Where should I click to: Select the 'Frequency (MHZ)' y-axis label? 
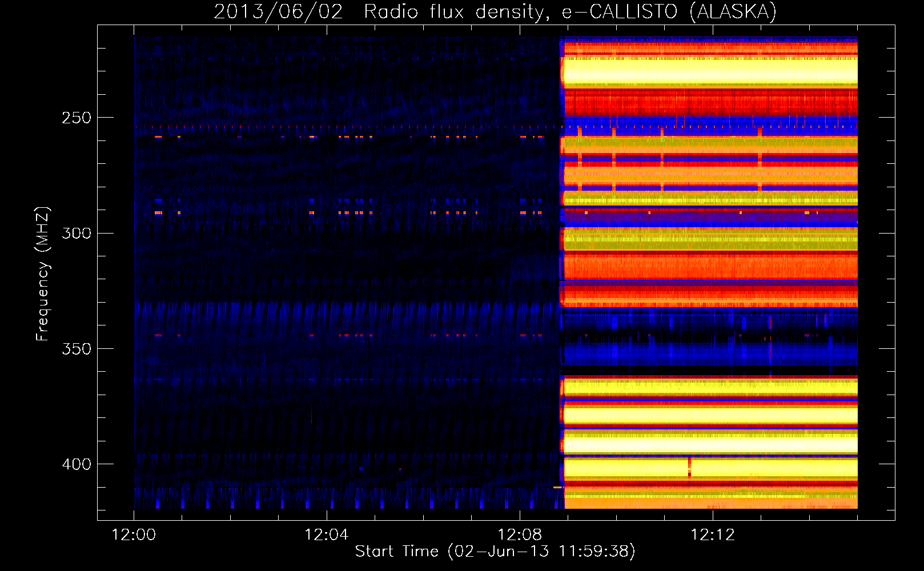point(43,274)
